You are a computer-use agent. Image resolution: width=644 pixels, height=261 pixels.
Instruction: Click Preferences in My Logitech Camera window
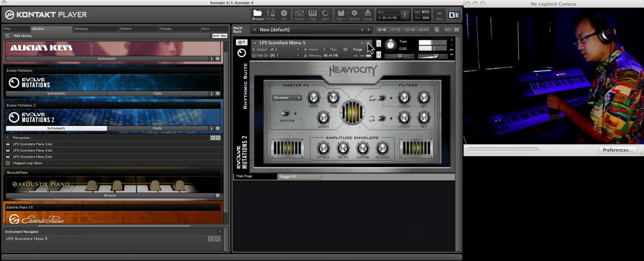(618, 150)
